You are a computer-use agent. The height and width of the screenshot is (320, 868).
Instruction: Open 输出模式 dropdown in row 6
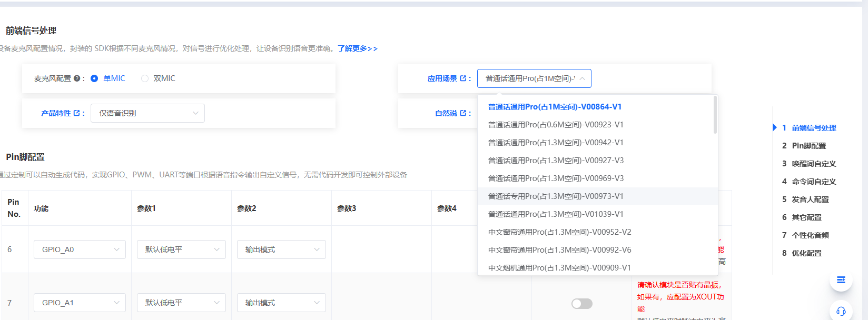coord(281,249)
